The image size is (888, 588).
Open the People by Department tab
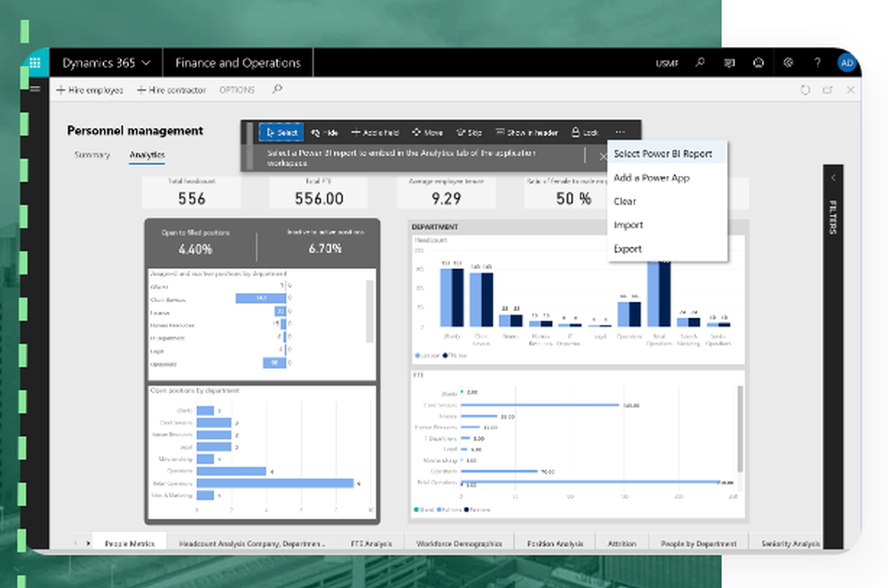point(699,544)
